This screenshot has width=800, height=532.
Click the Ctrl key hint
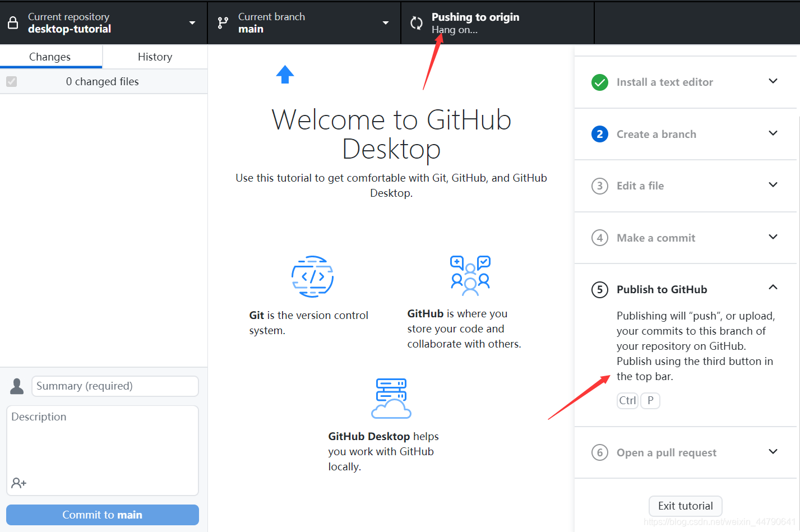[627, 400]
